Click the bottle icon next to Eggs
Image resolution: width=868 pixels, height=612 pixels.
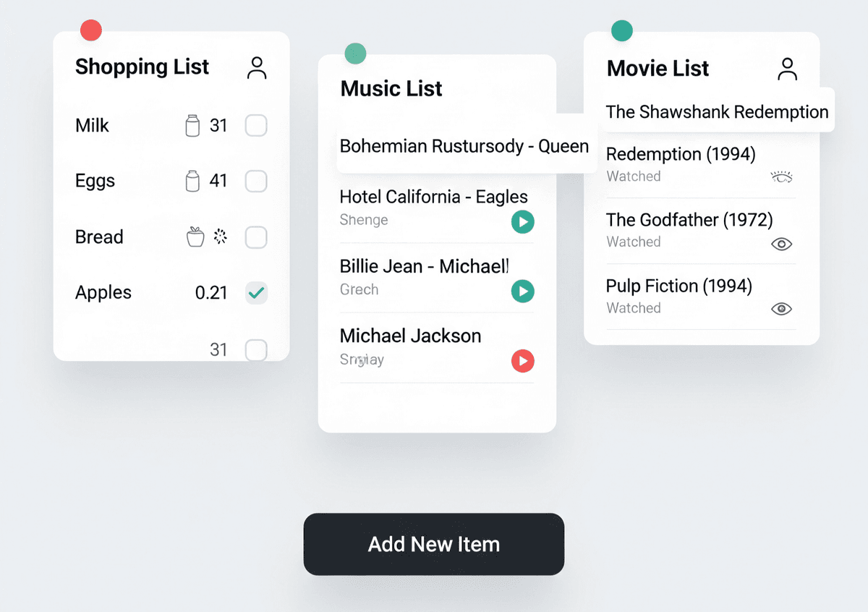tap(192, 181)
